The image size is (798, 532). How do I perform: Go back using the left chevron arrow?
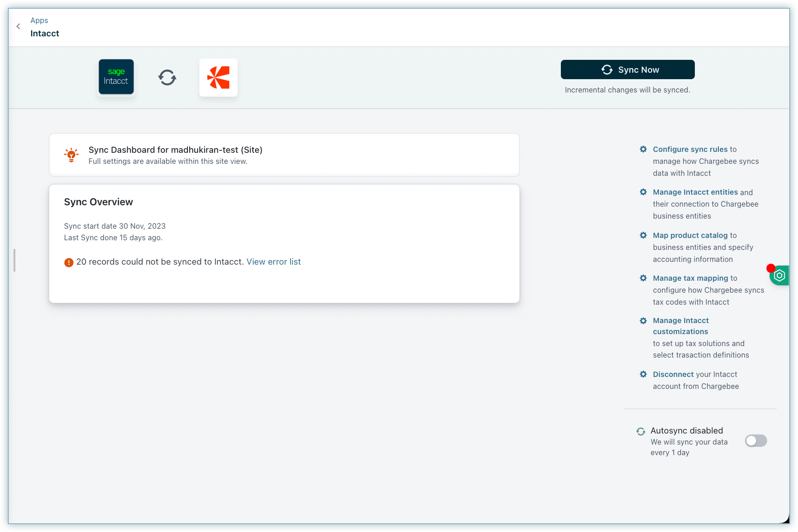pos(18,27)
